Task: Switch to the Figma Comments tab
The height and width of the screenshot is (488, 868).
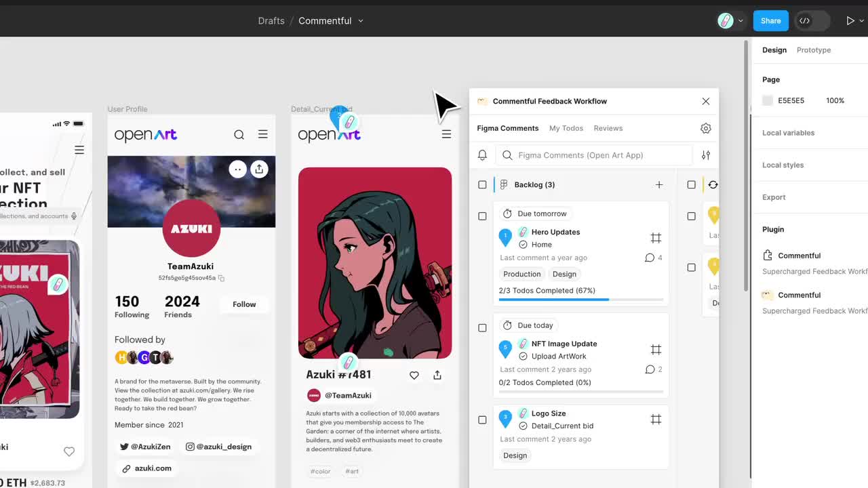Action: click(x=507, y=128)
